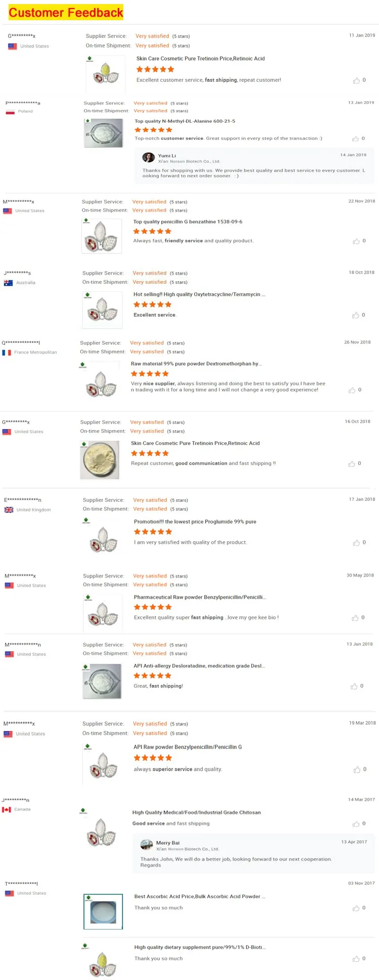Click thumbs-up on Proglumide review
The image size is (379, 980).
[x=356, y=543]
